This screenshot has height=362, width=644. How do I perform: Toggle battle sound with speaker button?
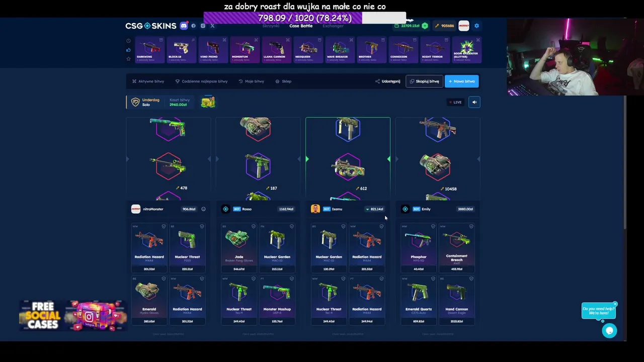pos(474,102)
